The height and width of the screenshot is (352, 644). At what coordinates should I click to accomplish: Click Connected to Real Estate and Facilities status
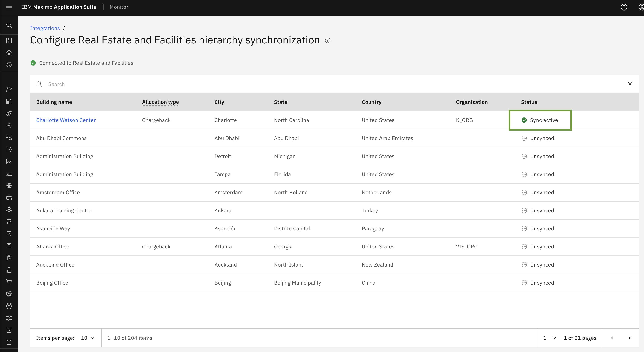coord(82,63)
